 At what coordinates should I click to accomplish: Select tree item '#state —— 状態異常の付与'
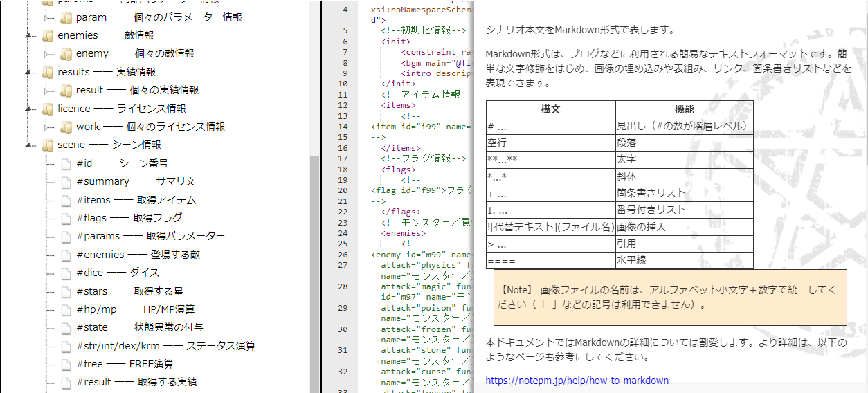coord(140,327)
